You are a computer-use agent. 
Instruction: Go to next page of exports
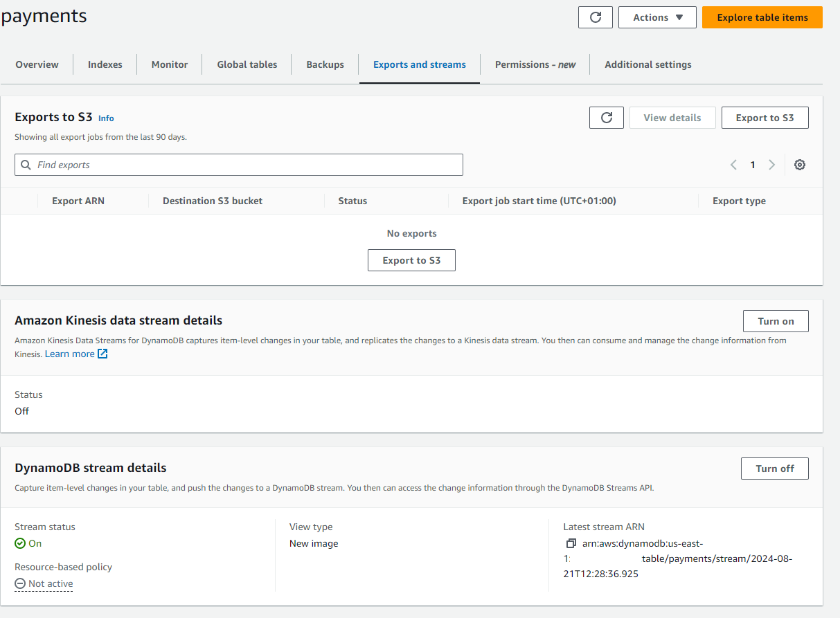pyautogui.click(x=771, y=165)
